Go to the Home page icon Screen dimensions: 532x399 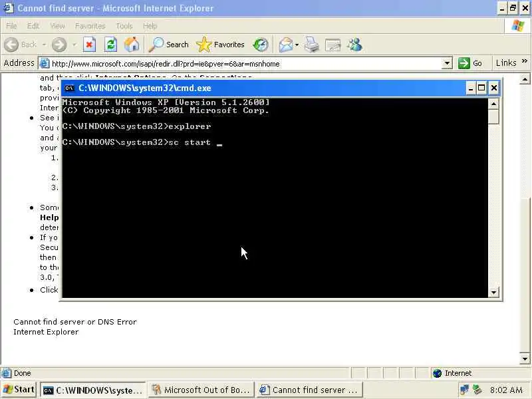[x=132, y=45]
